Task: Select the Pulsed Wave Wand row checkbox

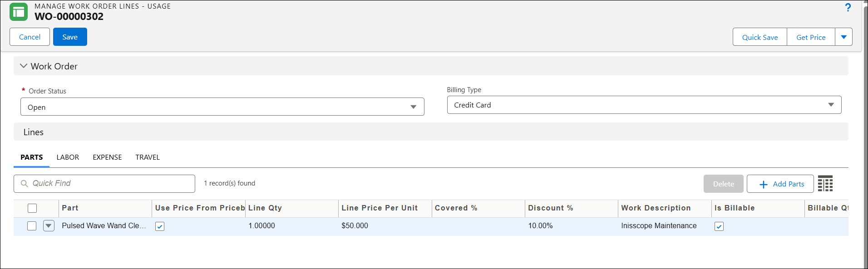Action: 32,226
